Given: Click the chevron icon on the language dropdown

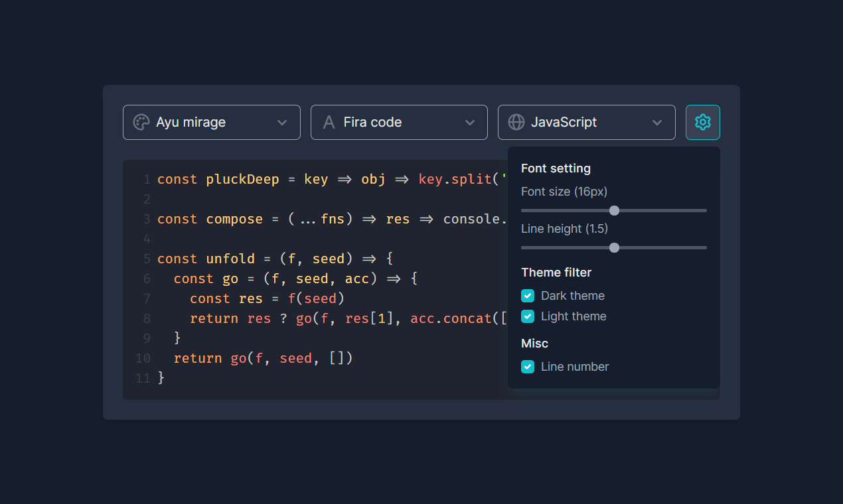Looking at the screenshot, I should [x=656, y=122].
